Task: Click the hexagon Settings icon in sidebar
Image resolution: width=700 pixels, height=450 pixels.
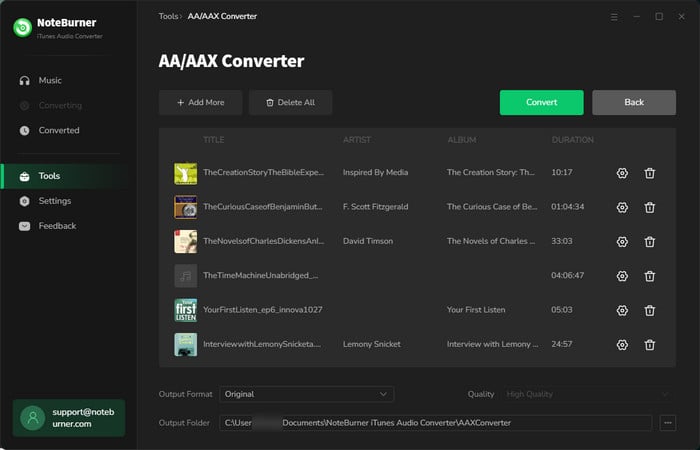Action: [25, 201]
